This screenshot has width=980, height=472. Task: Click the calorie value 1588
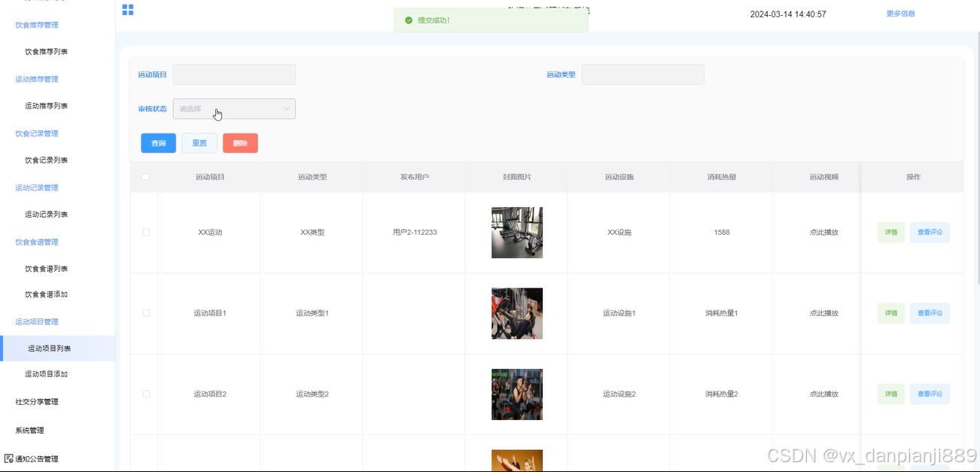(x=722, y=232)
